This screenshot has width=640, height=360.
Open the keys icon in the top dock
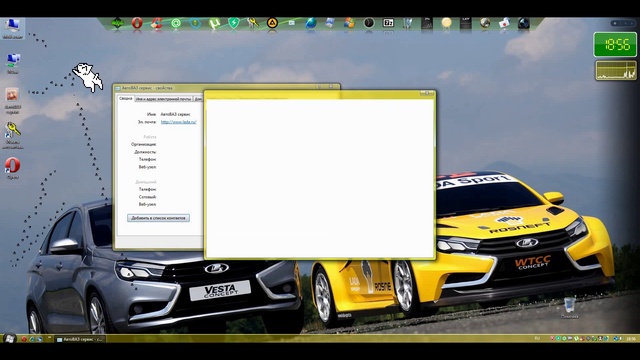pos(253,23)
